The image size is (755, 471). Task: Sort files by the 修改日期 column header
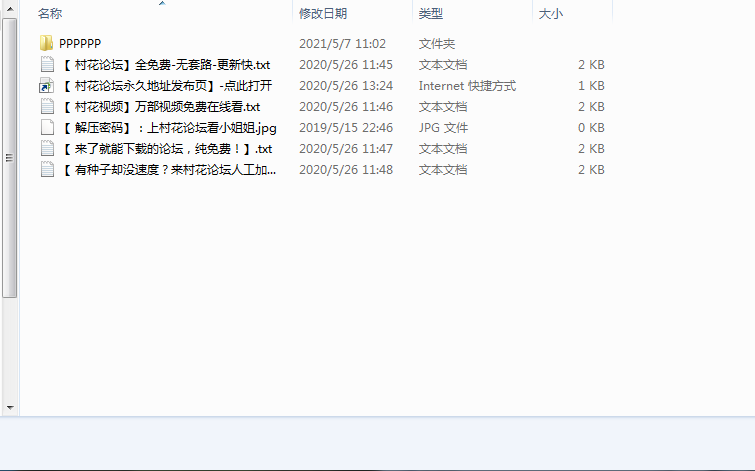(323, 14)
